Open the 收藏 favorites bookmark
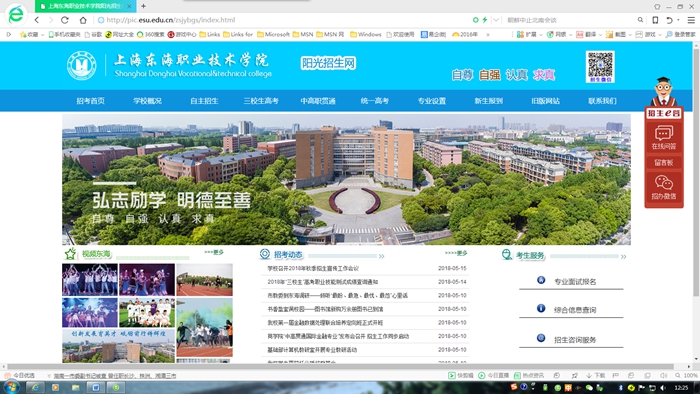The height and width of the screenshot is (394, 700). (x=30, y=34)
